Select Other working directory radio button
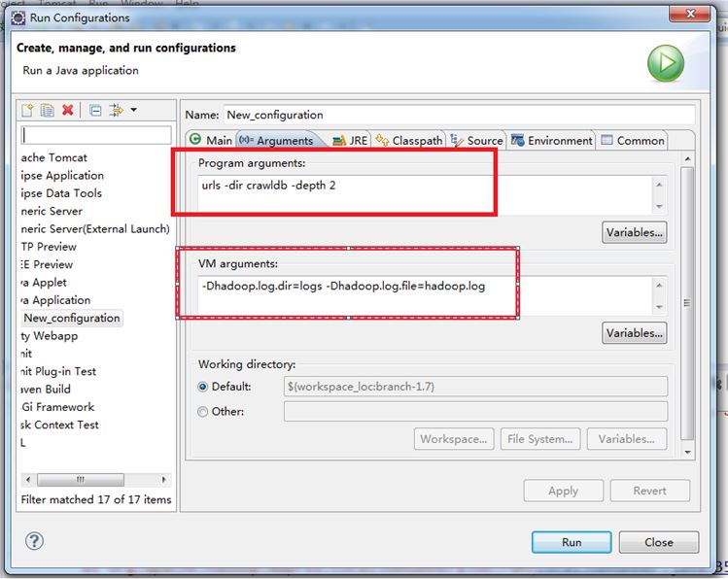This screenshot has width=728, height=579. (x=202, y=412)
